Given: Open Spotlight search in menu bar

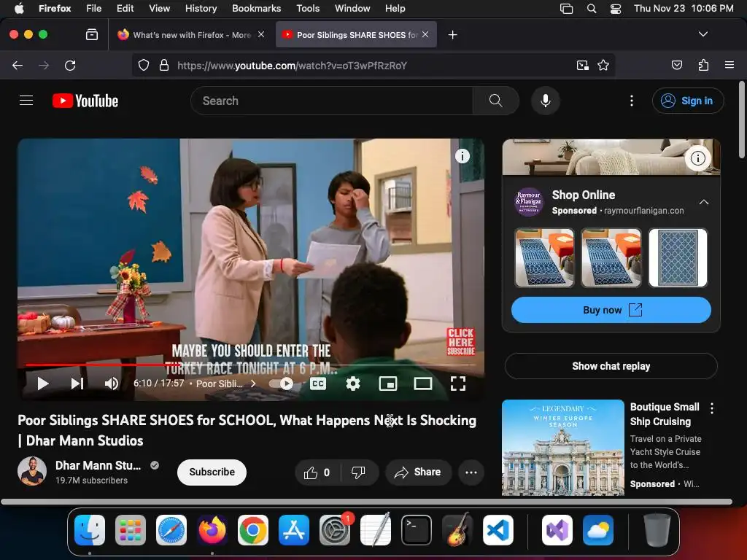Looking at the screenshot, I should [x=591, y=8].
